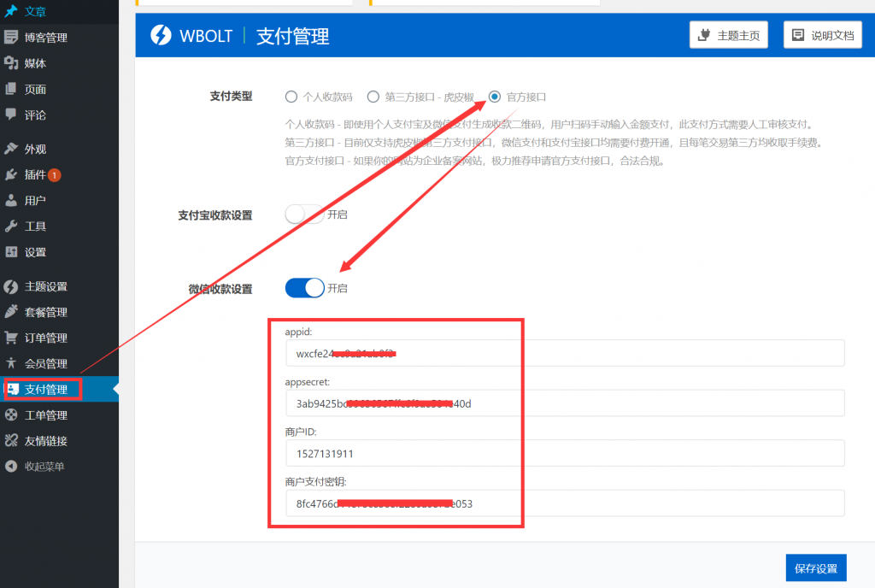Select the 个人收款码 payment type
The image size is (875, 588).
[291, 97]
